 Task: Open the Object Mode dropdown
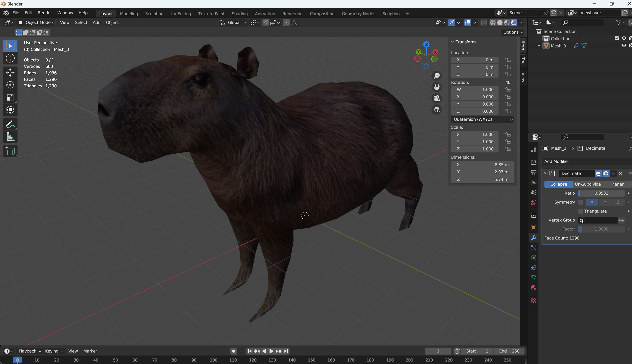coord(36,22)
